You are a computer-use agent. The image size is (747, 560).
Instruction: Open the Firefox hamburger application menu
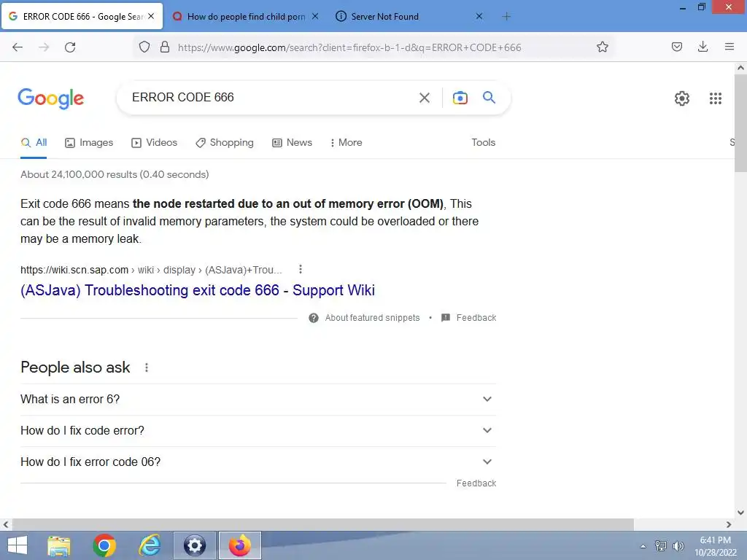point(729,47)
